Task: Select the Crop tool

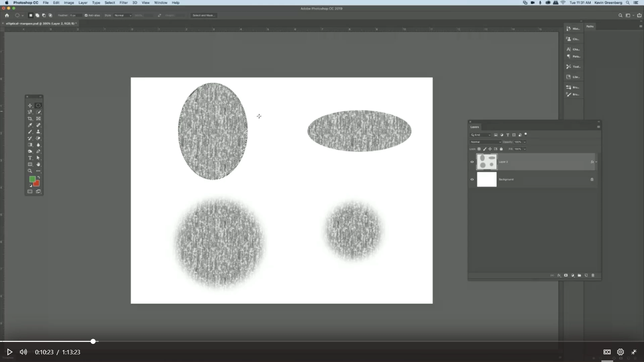Action: coord(30,119)
